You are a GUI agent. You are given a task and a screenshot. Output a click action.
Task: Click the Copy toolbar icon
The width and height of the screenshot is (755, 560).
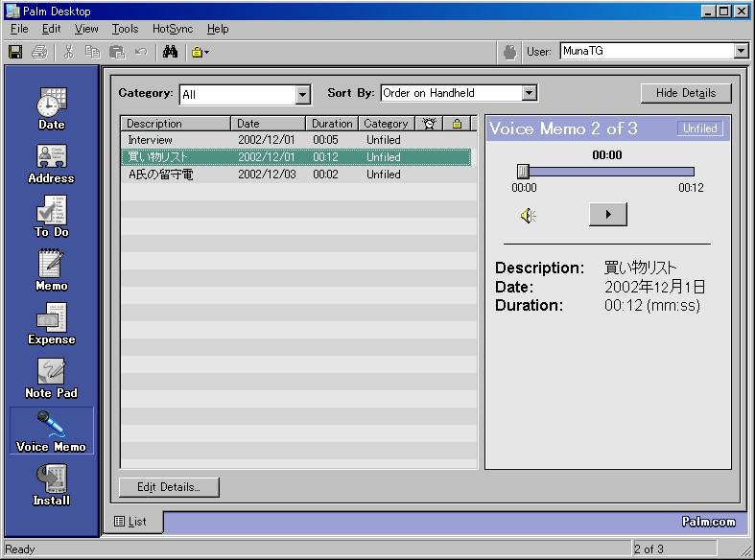pyautogui.click(x=92, y=52)
